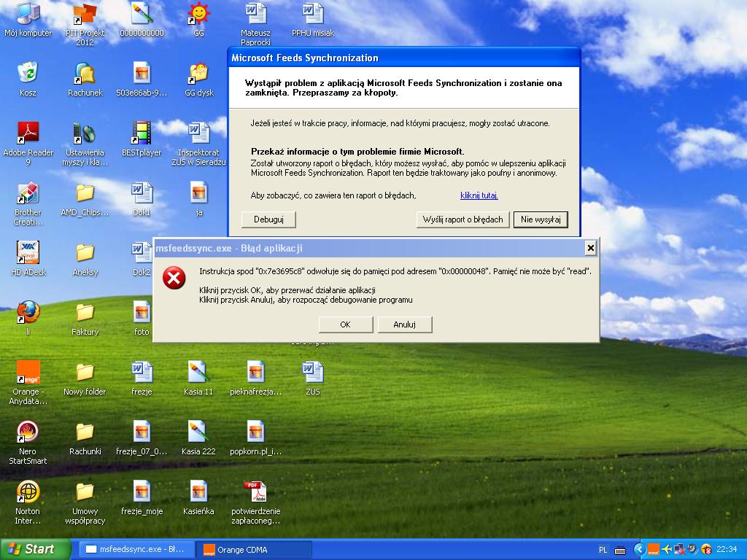Choose 'Nie wysyłaj' in the error report dialog
Screen dimensions: 747x560
[541, 219]
